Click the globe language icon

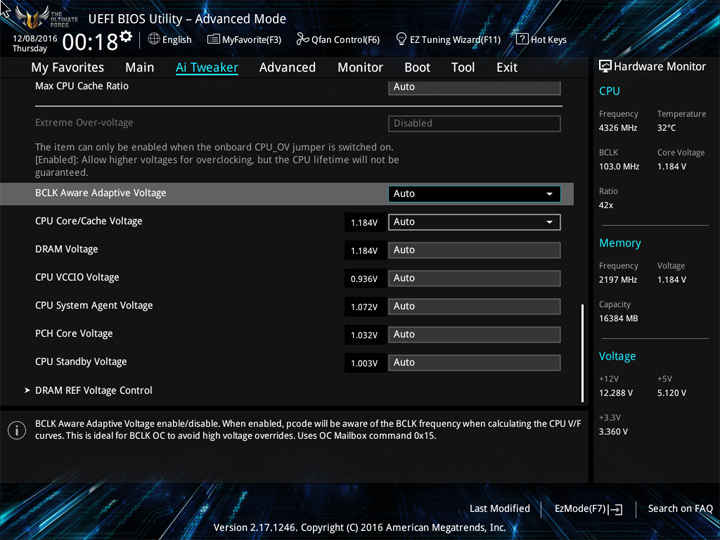point(154,39)
